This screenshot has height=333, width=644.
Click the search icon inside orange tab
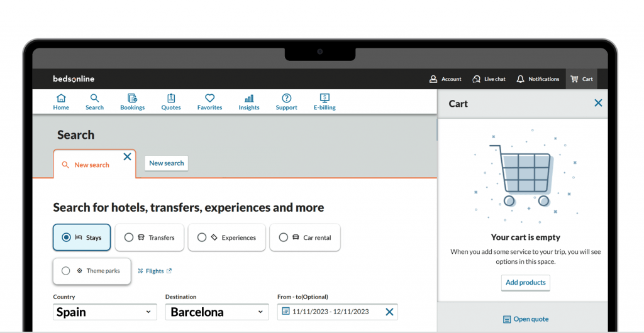pyautogui.click(x=65, y=165)
